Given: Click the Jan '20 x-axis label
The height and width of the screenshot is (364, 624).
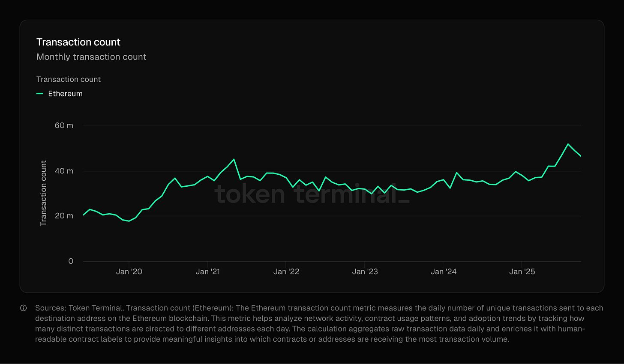Looking at the screenshot, I should coord(129,272).
